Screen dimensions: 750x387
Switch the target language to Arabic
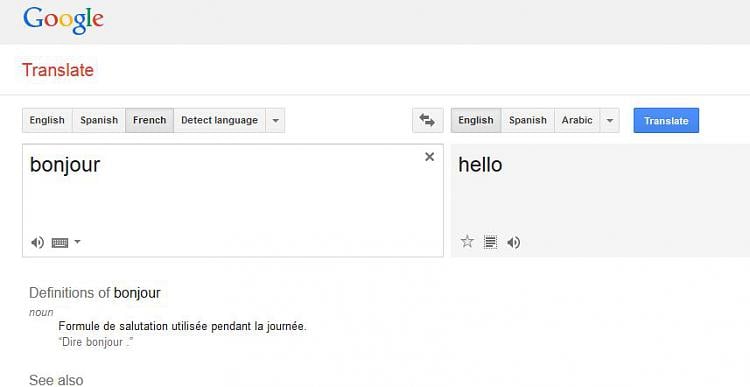(x=577, y=120)
